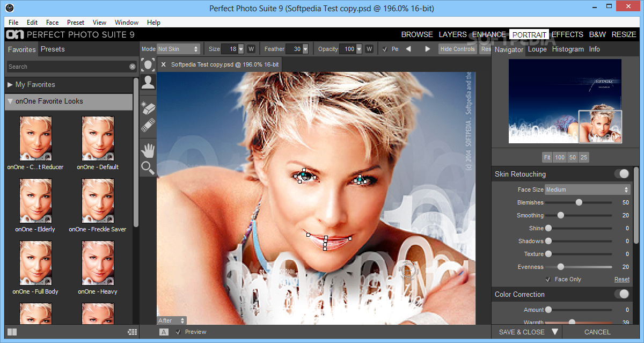Select the bandage healing tool
644x343 pixels.
click(148, 126)
